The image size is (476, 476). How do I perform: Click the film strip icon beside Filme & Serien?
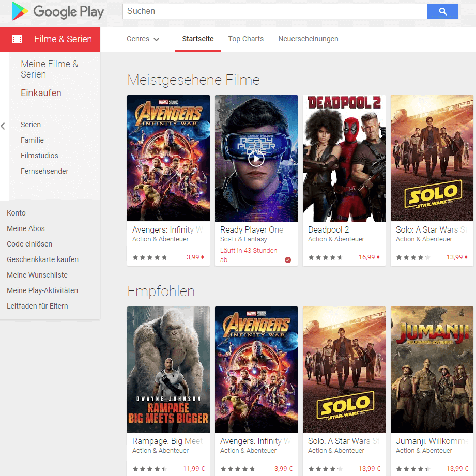[17, 39]
